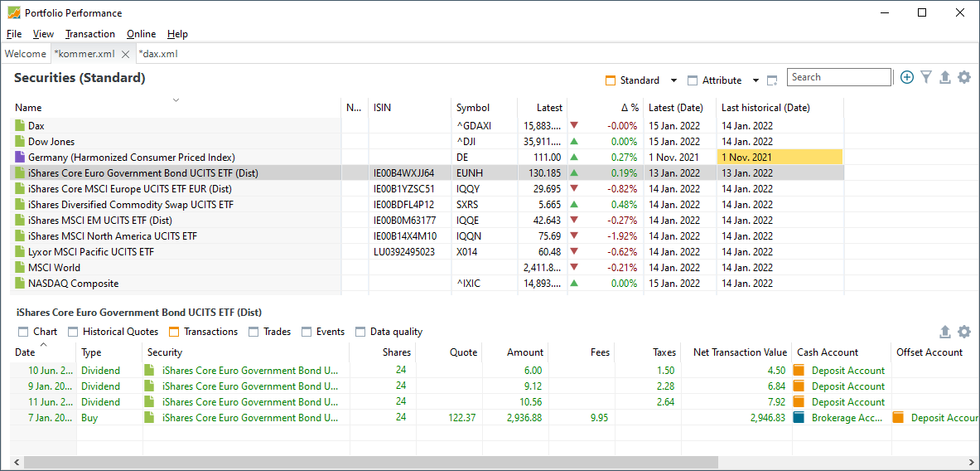Export securities table with upper export icon
Image resolution: width=980 pixels, height=471 pixels.
pos(945,78)
